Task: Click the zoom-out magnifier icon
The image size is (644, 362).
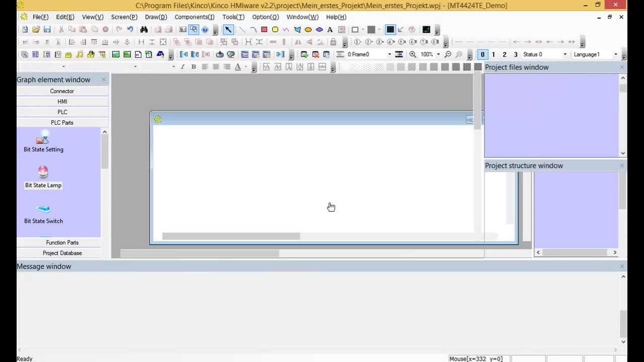Action: tap(448, 54)
